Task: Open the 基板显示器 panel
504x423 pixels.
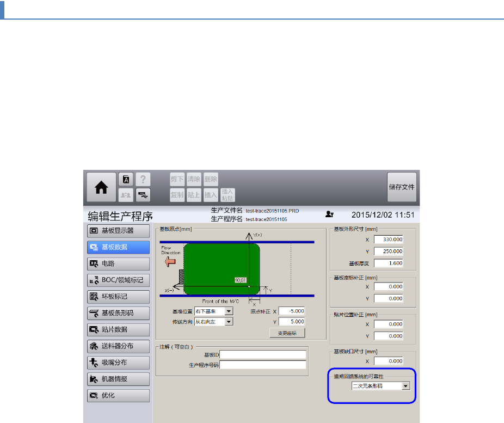Action: pos(118,231)
